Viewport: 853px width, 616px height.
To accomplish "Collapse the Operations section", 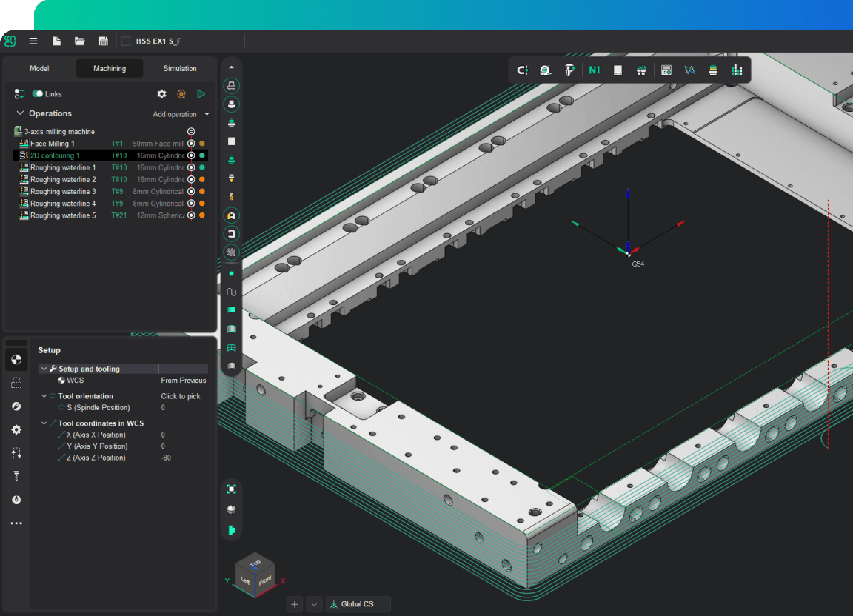I will tap(20, 113).
